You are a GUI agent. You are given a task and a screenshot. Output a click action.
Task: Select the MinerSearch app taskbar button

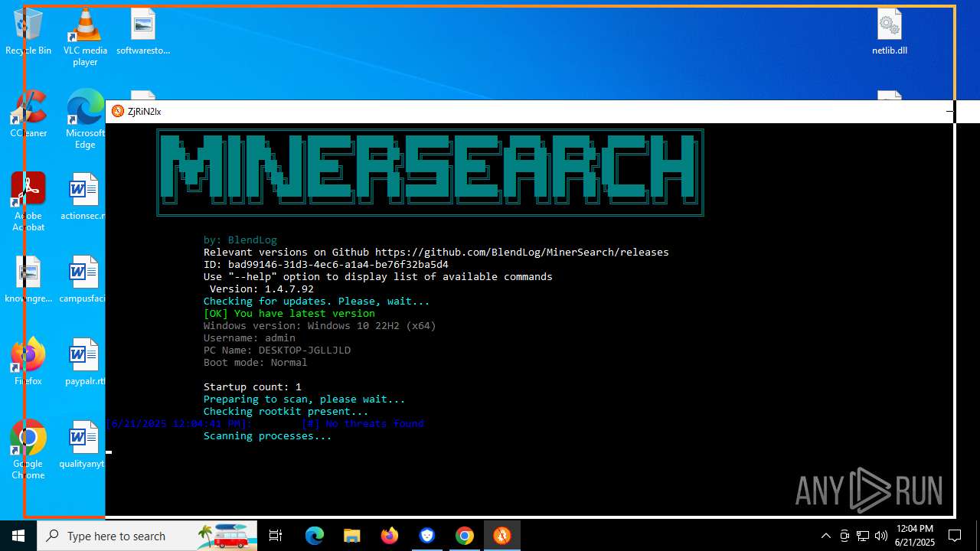(x=502, y=536)
